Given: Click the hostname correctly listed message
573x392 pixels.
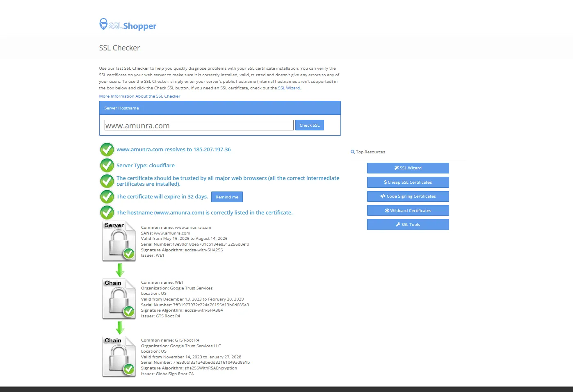Looking at the screenshot, I should pos(204,213).
